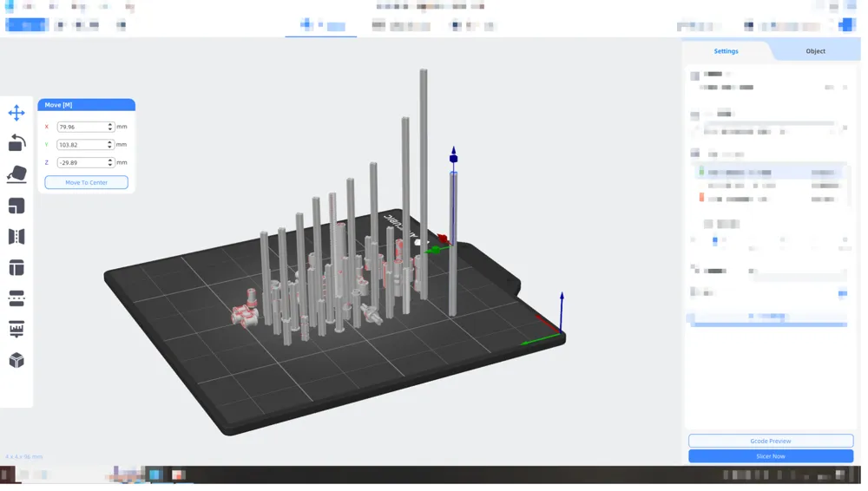Screen dimensions: 868x491
Task: Click the Layout arrange tool icon
Action: tap(16, 270)
